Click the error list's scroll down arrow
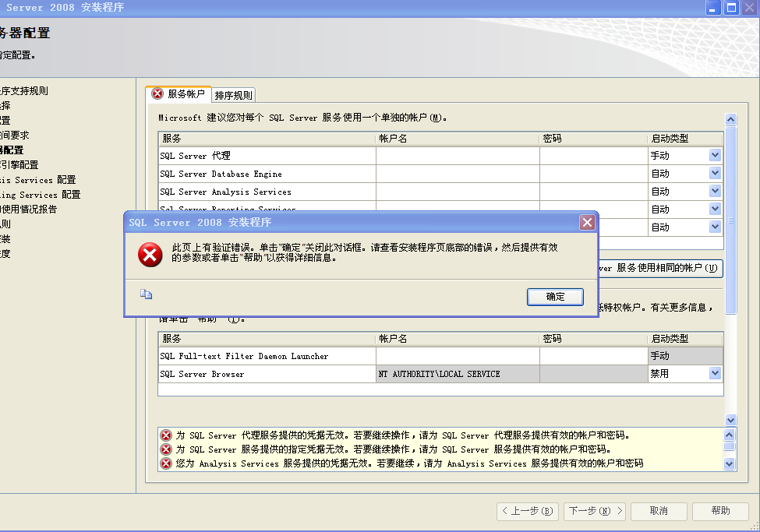Viewport: 760px width, 532px height. [729, 463]
